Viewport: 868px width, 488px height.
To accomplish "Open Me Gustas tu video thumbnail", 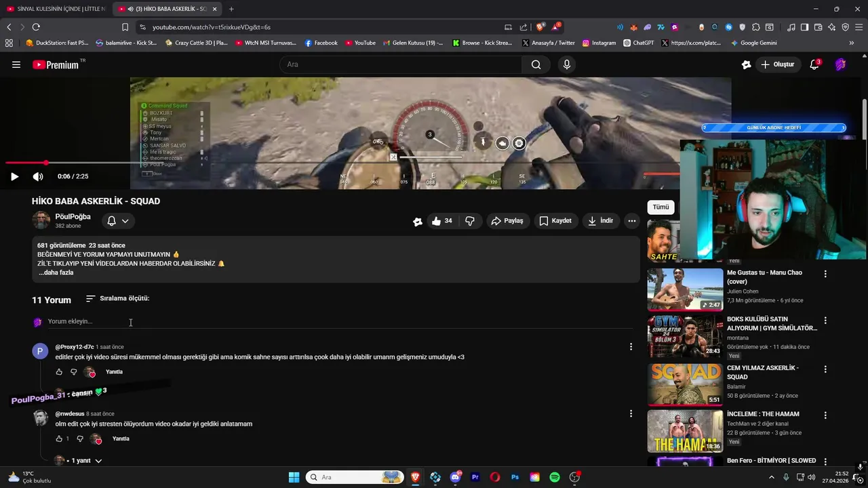I will tap(685, 290).
